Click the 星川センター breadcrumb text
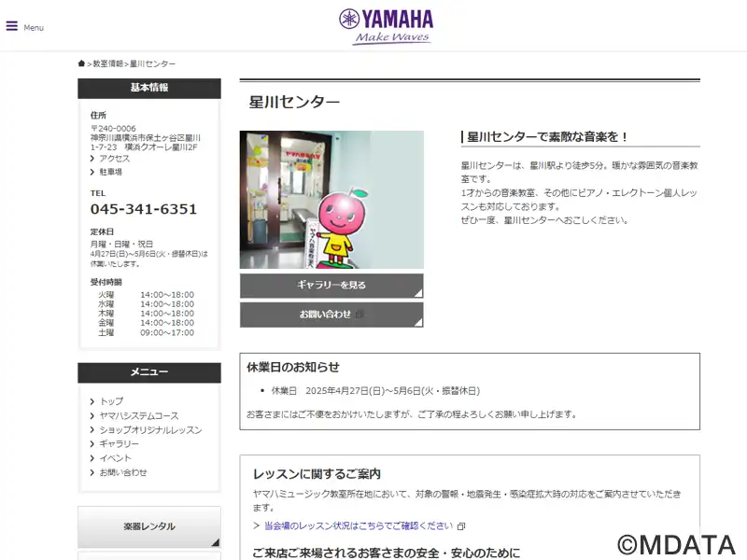The image size is (747, 560). click(152, 63)
